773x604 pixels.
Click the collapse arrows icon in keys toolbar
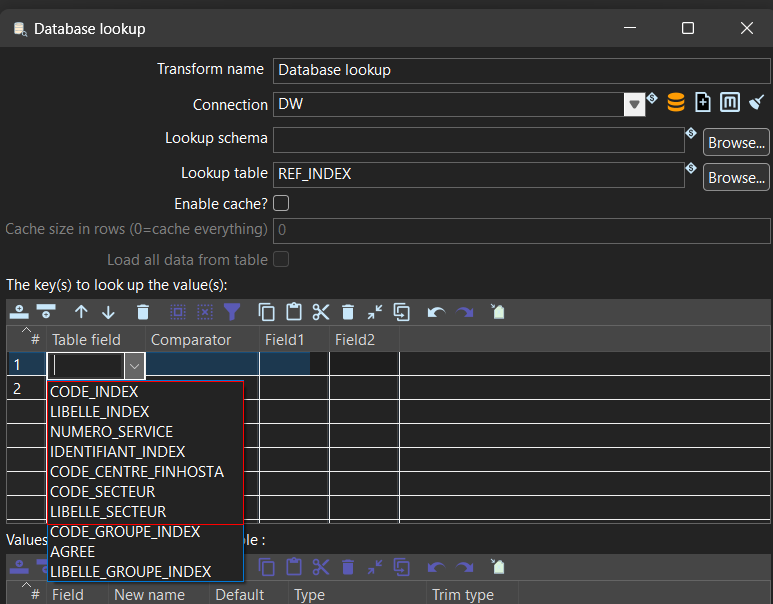point(375,312)
